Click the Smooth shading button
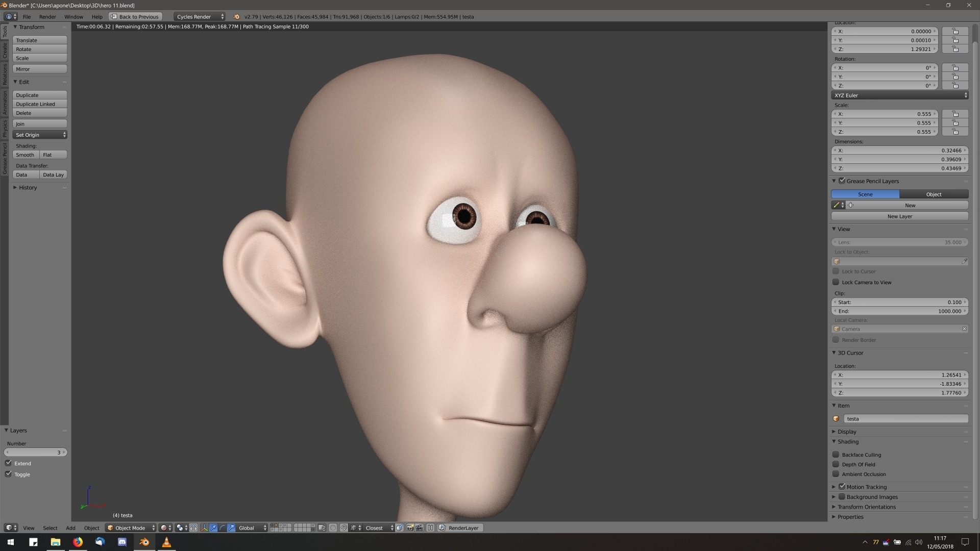980x551 pixels. (26, 155)
